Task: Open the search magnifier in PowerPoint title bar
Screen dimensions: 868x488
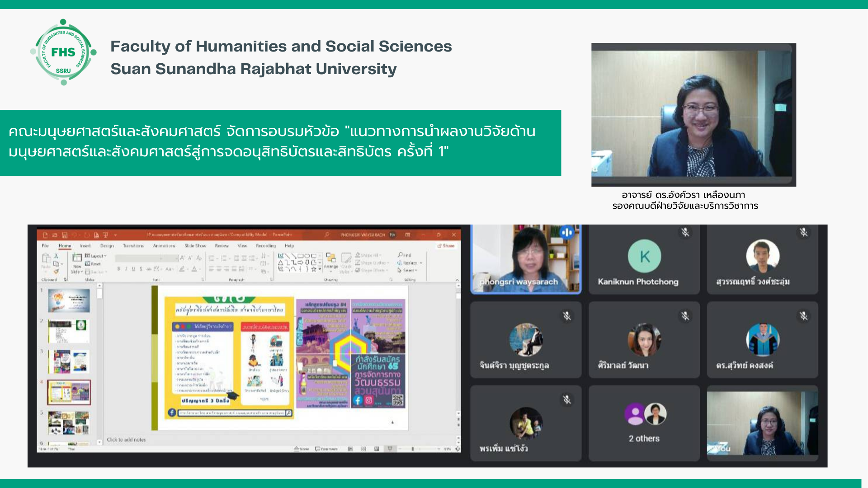Action: click(327, 235)
